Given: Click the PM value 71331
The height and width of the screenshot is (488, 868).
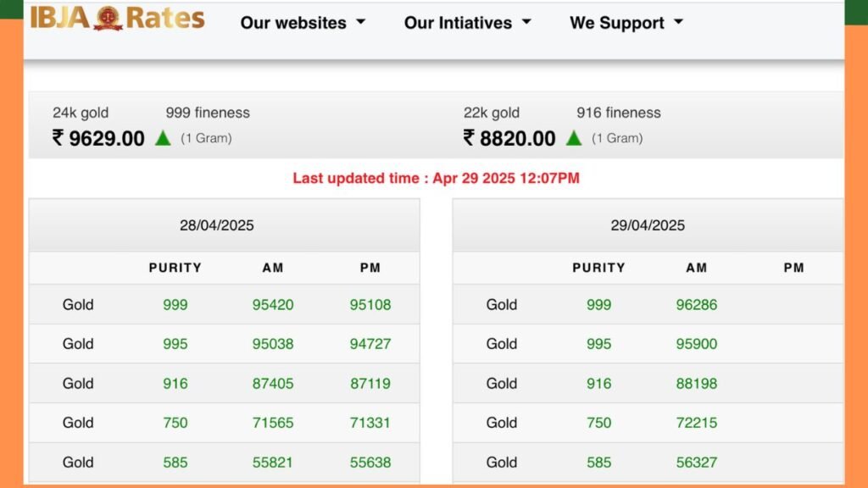Looking at the screenshot, I should 370,423.
